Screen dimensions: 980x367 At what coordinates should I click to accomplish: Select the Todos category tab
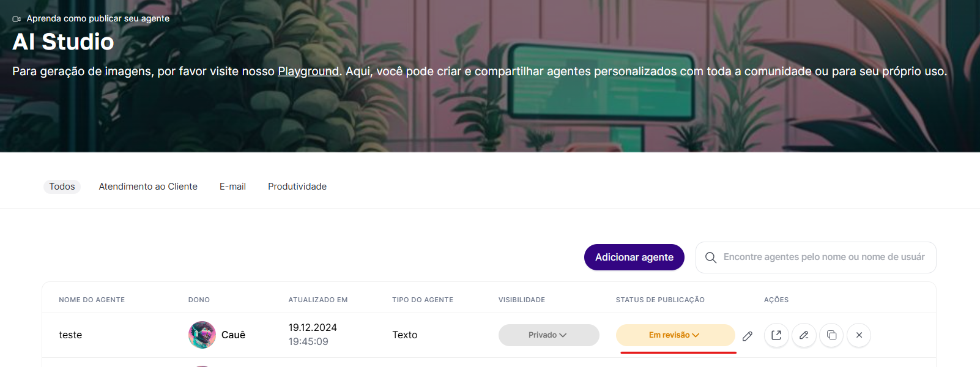pos(62,187)
